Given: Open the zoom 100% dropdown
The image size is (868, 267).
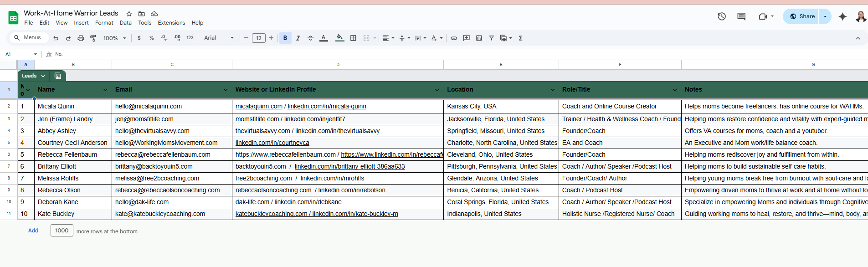Looking at the screenshot, I should [x=115, y=38].
